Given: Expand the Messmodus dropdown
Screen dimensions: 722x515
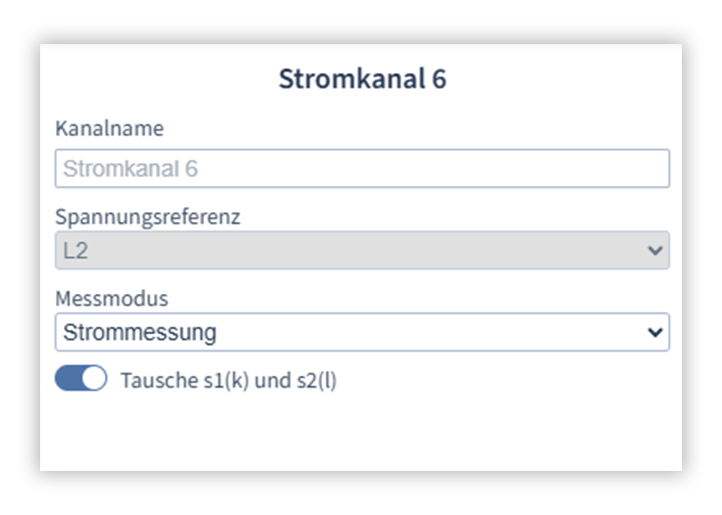Looking at the screenshot, I should [362, 332].
